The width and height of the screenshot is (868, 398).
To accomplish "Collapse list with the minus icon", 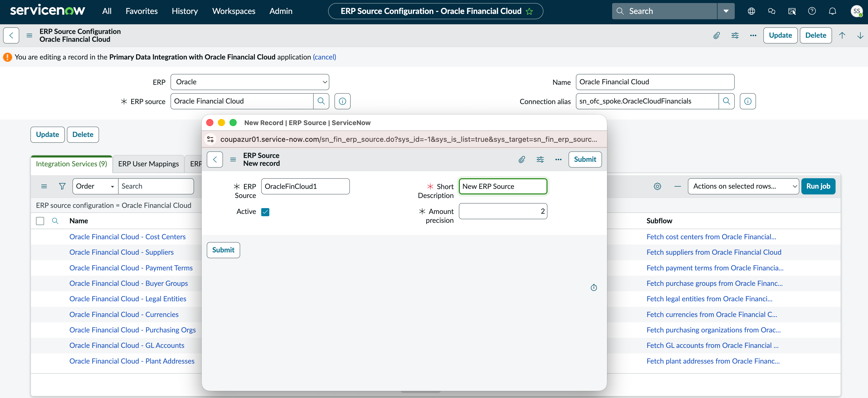I will pos(677,186).
